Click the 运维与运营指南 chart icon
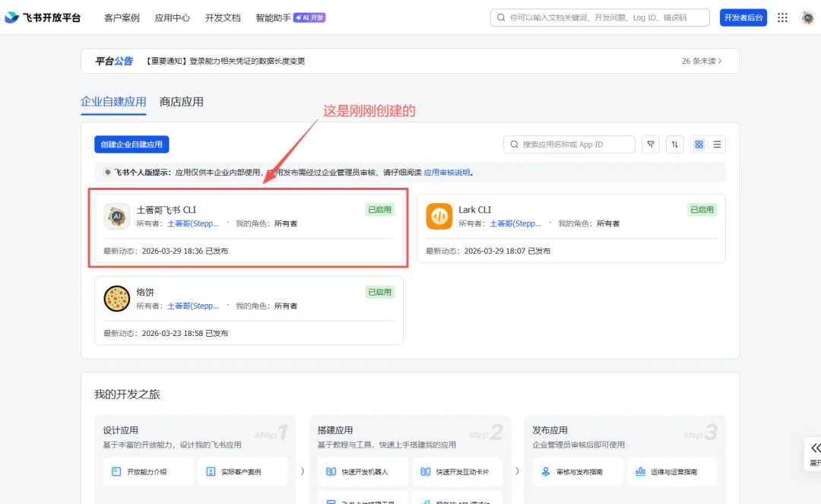 [640, 471]
